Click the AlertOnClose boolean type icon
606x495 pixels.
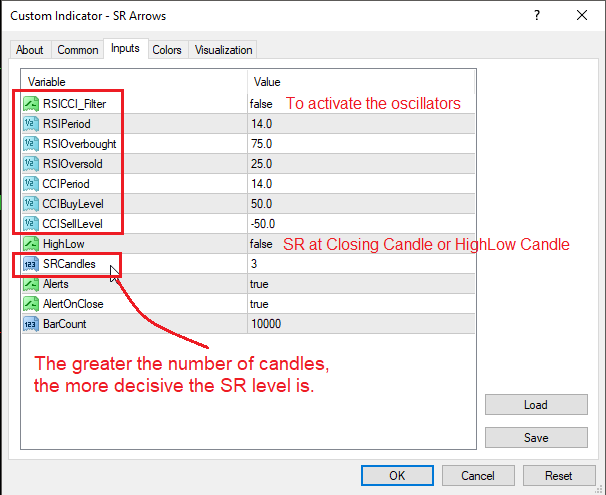(31, 304)
